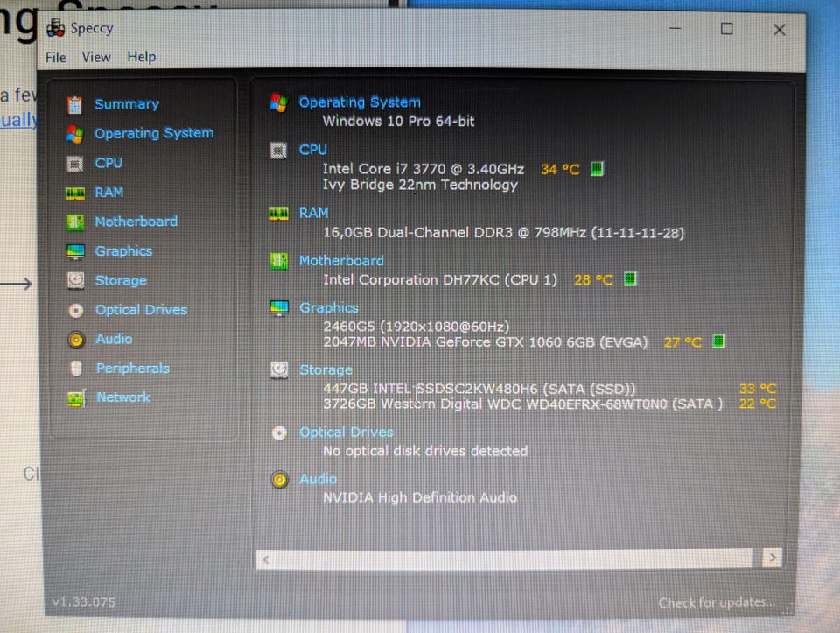Click the NVIDIA GeForce GTX 1060 text line

(x=486, y=342)
